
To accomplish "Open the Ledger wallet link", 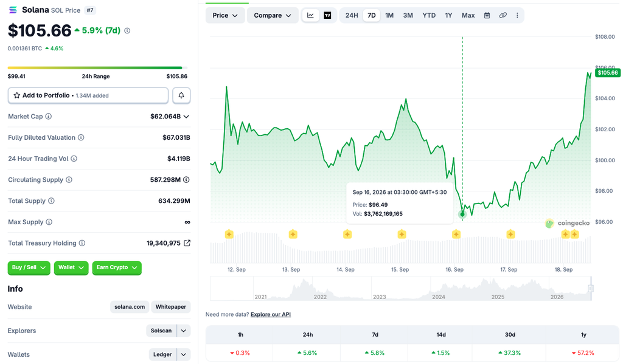I will pos(162,354).
